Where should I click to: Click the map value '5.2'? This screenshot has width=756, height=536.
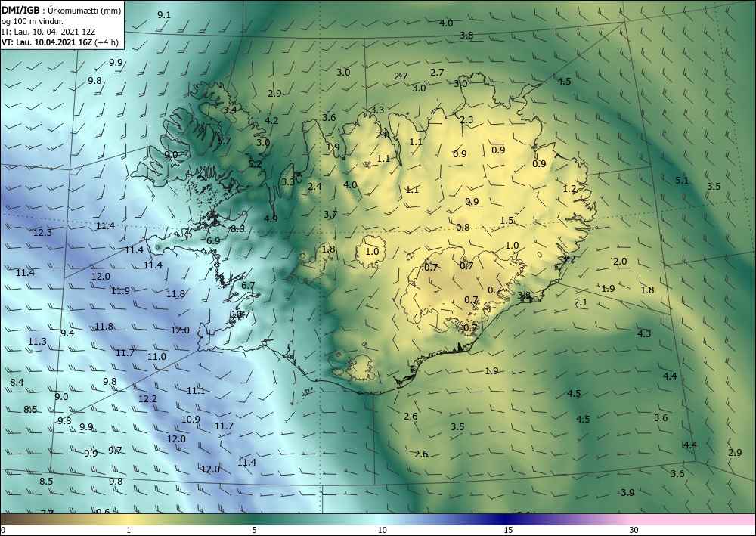[x=255, y=164]
